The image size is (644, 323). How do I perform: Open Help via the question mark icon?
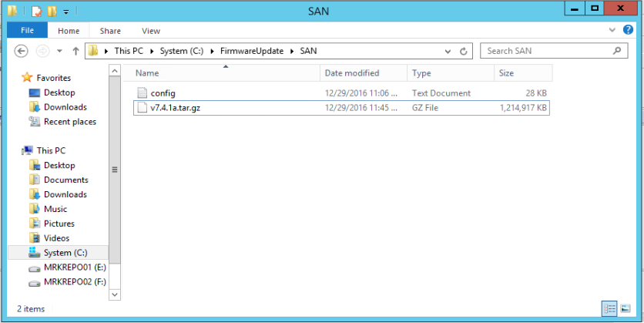[628, 29]
